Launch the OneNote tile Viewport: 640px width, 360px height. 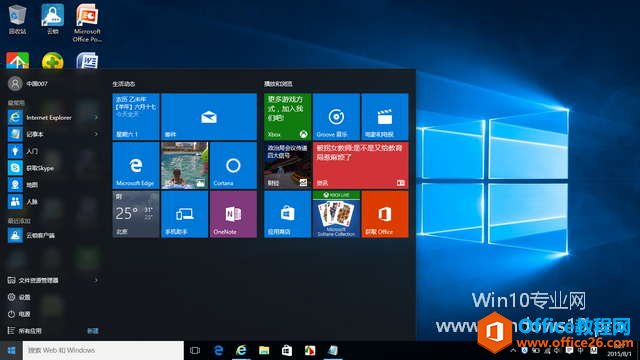pos(233,214)
